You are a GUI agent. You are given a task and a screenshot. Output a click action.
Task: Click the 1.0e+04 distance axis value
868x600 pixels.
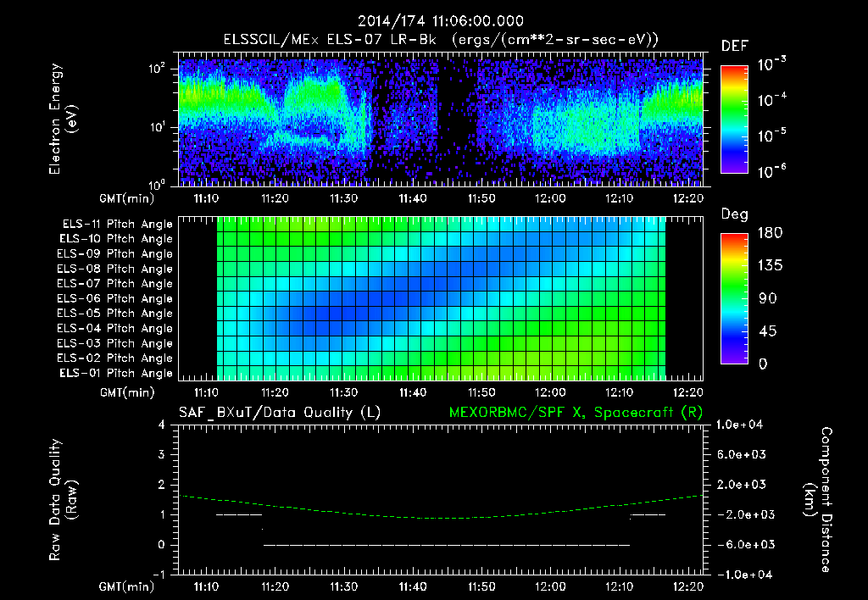pyautogui.click(x=739, y=425)
